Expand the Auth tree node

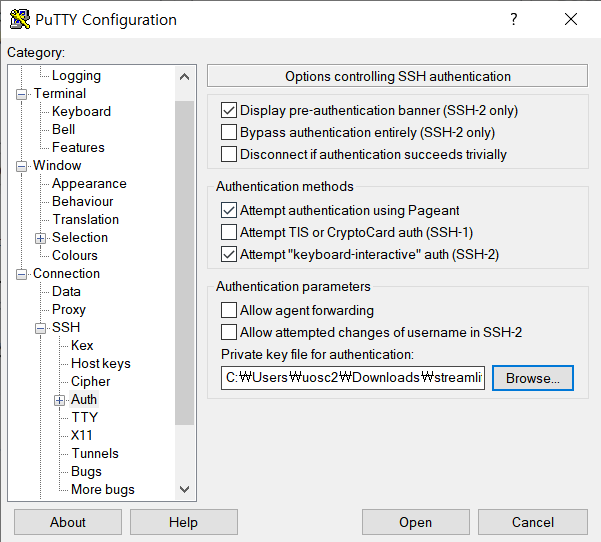[x=59, y=400]
